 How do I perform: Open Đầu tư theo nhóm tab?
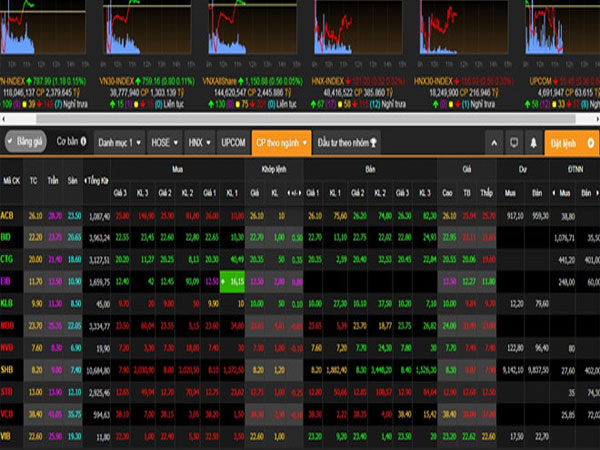347,143
